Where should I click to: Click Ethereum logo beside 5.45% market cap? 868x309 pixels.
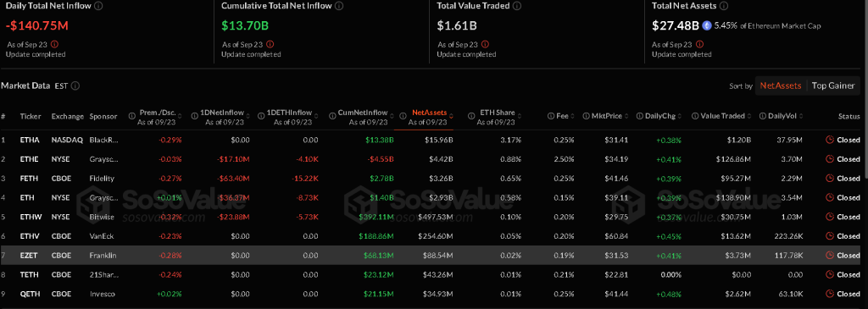[706, 25]
